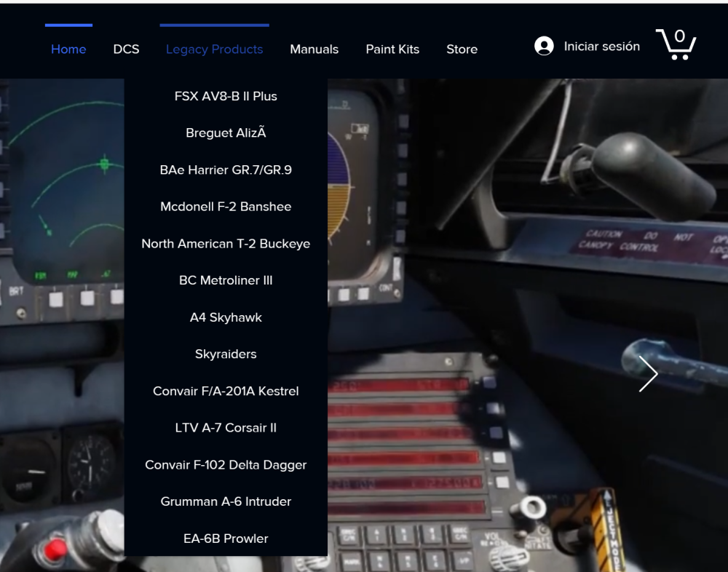Go to the Home page
728x572 pixels.
tap(68, 49)
